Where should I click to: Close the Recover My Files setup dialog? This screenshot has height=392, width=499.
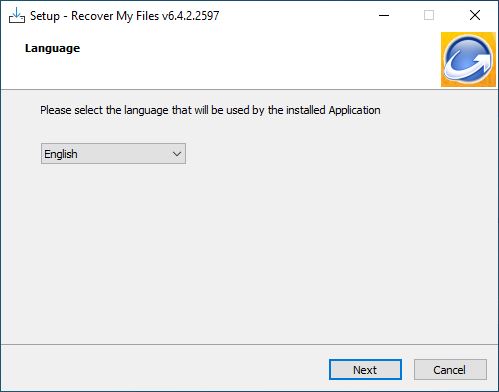(475, 15)
